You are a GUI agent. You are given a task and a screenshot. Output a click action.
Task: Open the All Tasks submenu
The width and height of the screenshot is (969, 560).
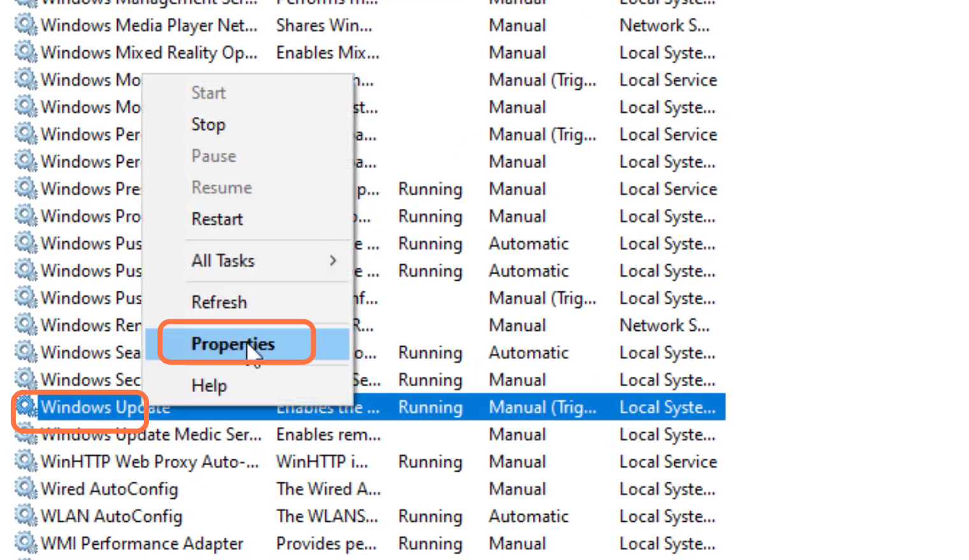tap(223, 261)
